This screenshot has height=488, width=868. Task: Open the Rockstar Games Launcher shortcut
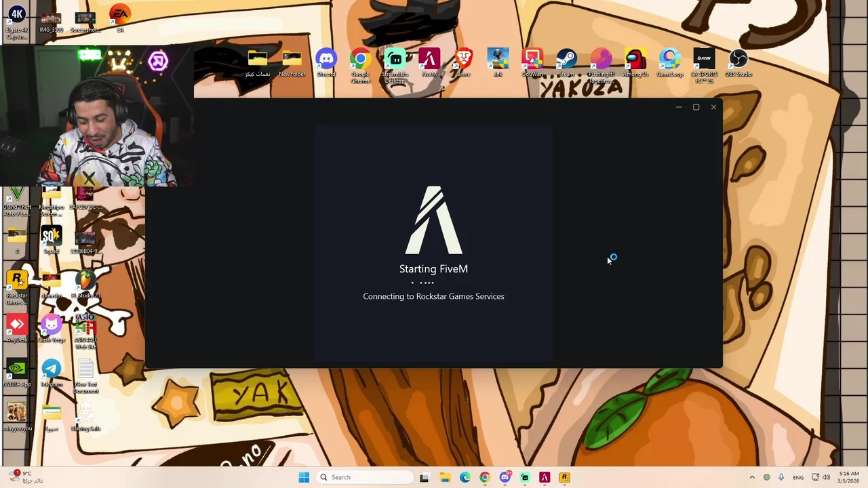(17, 288)
